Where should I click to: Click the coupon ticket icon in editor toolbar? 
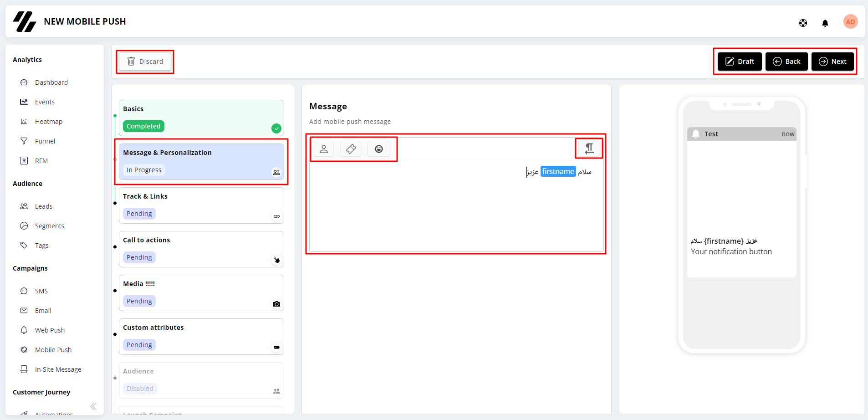point(351,149)
